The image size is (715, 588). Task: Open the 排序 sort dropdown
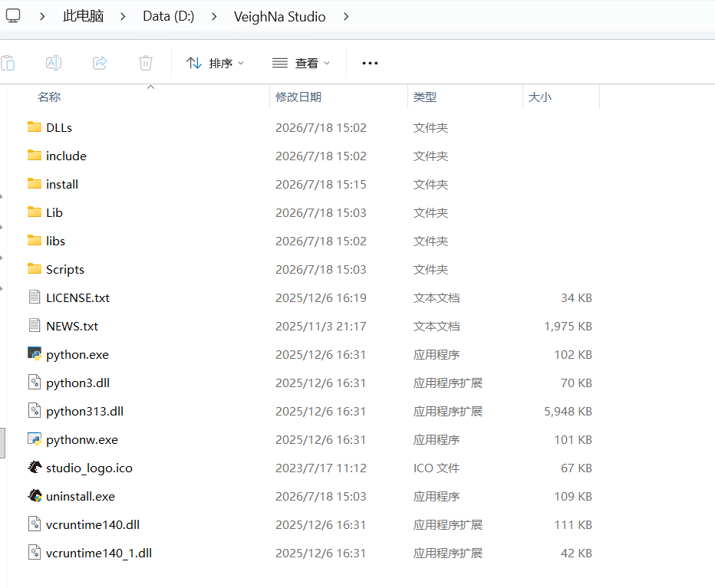click(x=216, y=63)
